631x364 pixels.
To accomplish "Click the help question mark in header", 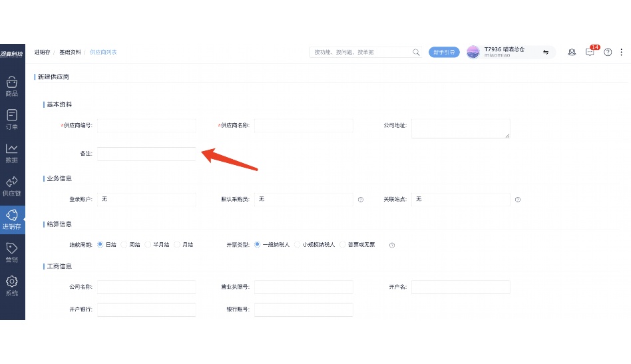I will point(608,52).
